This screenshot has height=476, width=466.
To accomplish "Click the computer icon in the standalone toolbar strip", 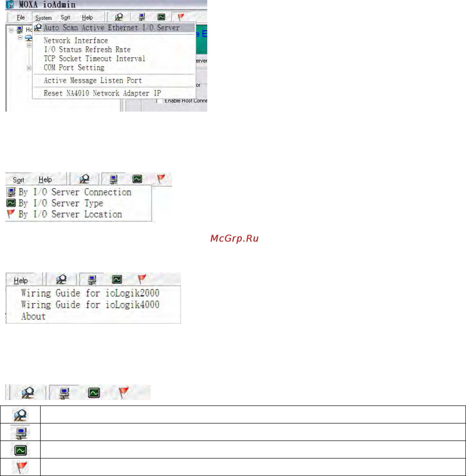I will point(65,393).
